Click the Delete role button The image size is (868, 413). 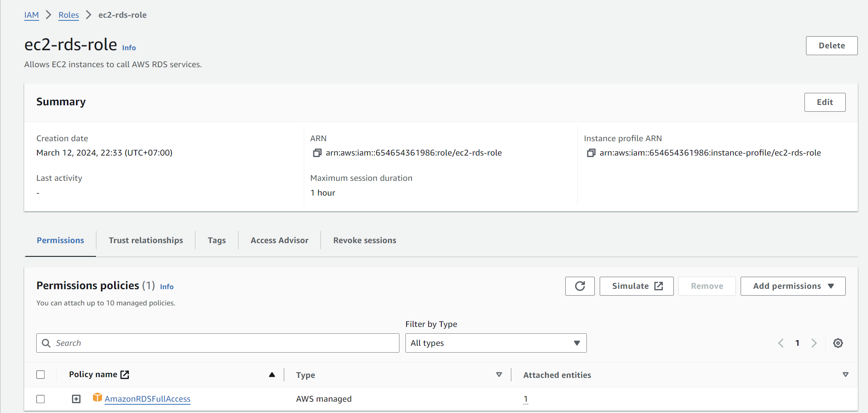click(x=831, y=46)
